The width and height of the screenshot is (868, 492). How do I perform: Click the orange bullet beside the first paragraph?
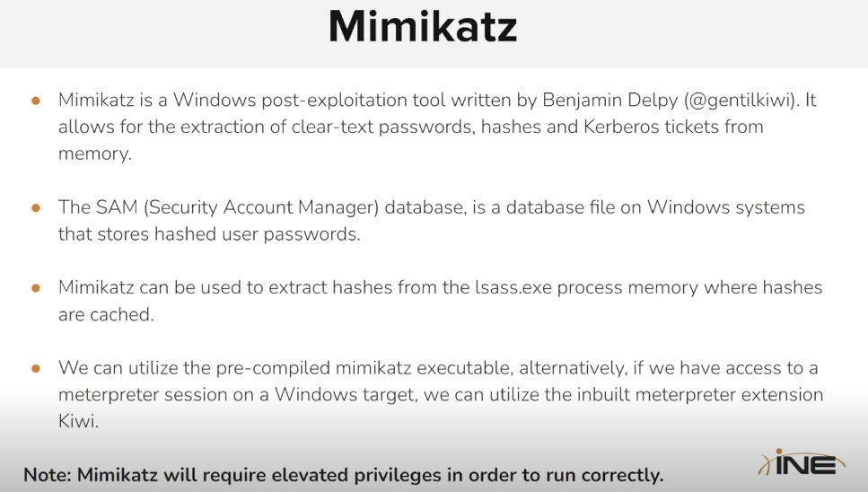coord(36,101)
